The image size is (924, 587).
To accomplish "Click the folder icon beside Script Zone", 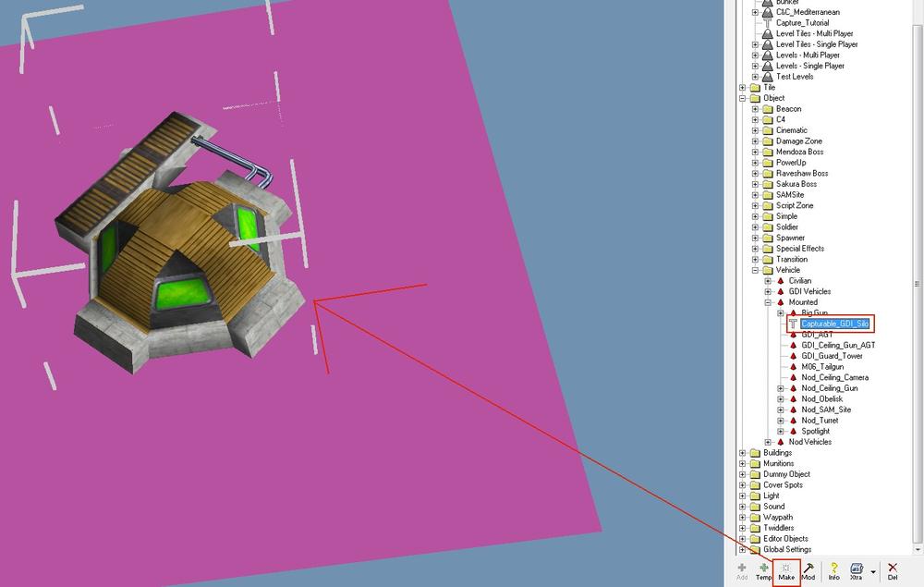I will coord(767,206).
